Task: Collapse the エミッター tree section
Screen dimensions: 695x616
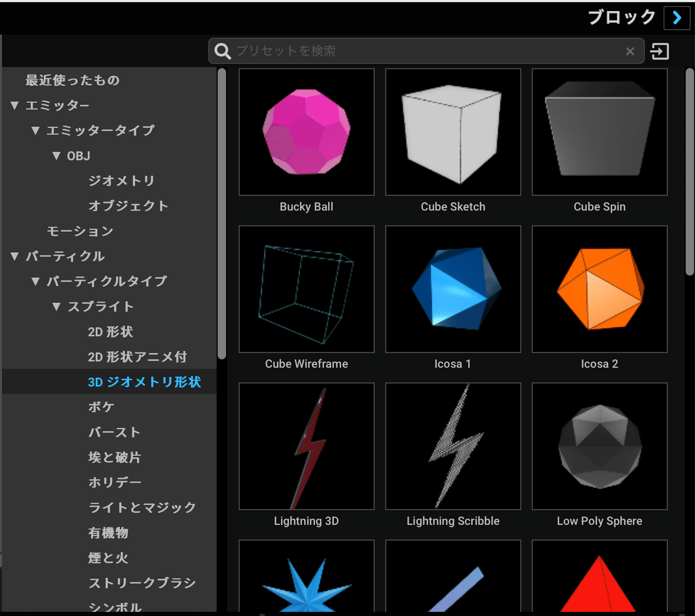Action: 14,105
